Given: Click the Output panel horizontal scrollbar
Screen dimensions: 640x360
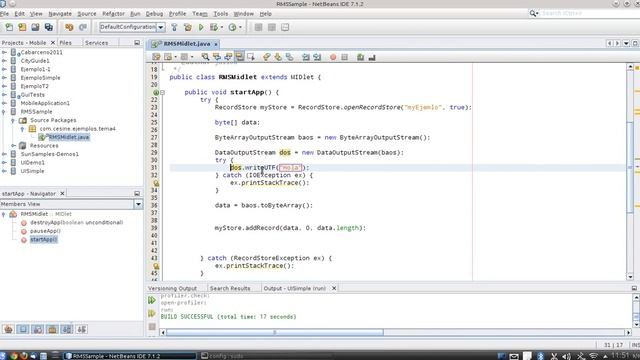Looking at the screenshot, I should click(275, 332).
